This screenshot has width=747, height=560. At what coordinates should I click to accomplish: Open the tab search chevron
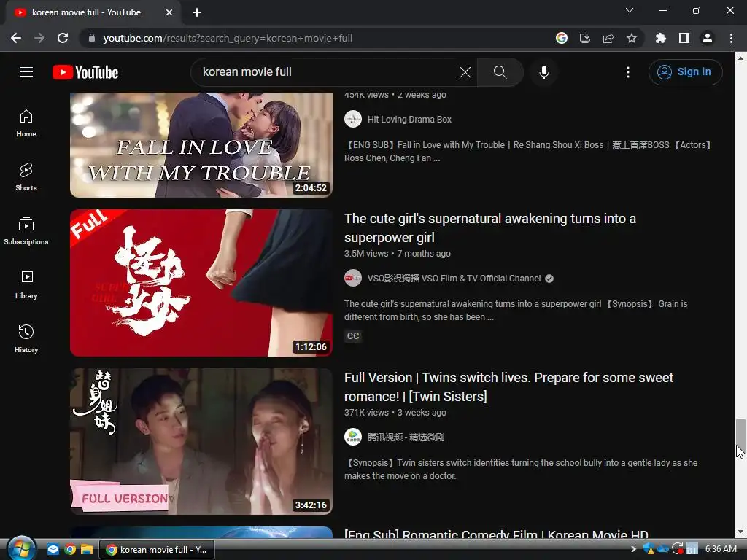pyautogui.click(x=630, y=10)
